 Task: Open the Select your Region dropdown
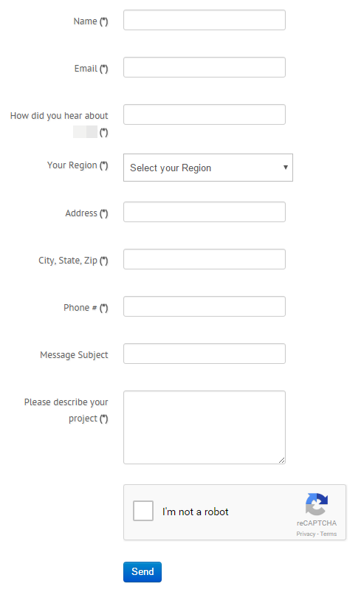[x=208, y=168]
